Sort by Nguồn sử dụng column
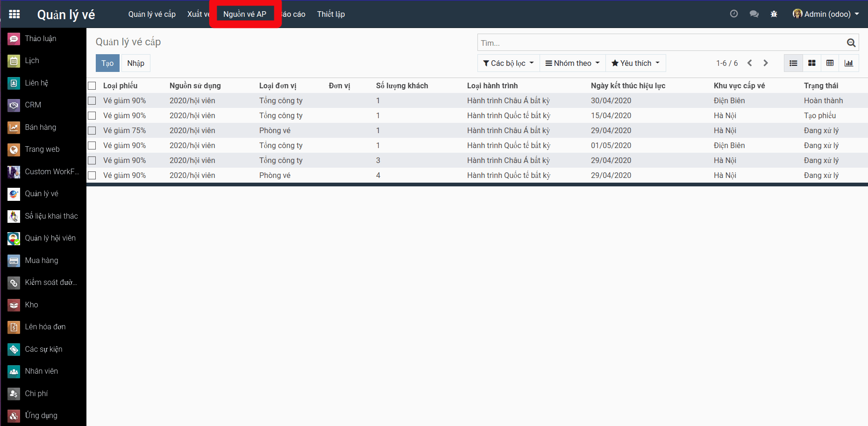 [x=195, y=85]
